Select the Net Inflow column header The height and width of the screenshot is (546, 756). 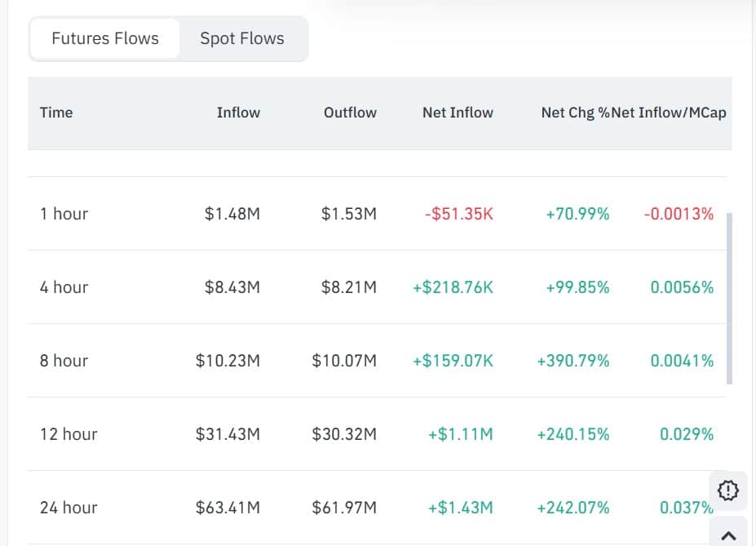(x=458, y=113)
